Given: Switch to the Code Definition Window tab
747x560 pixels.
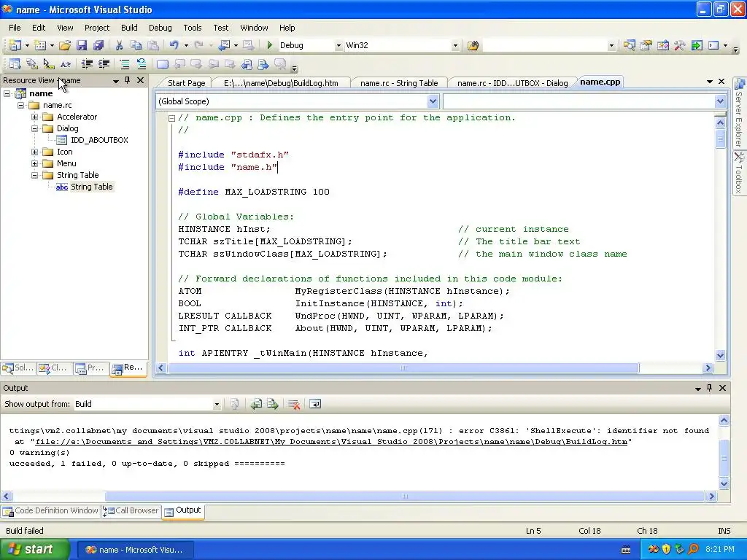Looking at the screenshot, I should [x=51, y=510].
